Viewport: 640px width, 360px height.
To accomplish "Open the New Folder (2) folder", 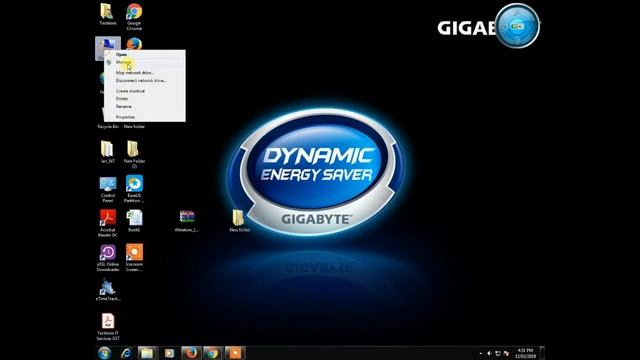I will click(x=134, y=154).
